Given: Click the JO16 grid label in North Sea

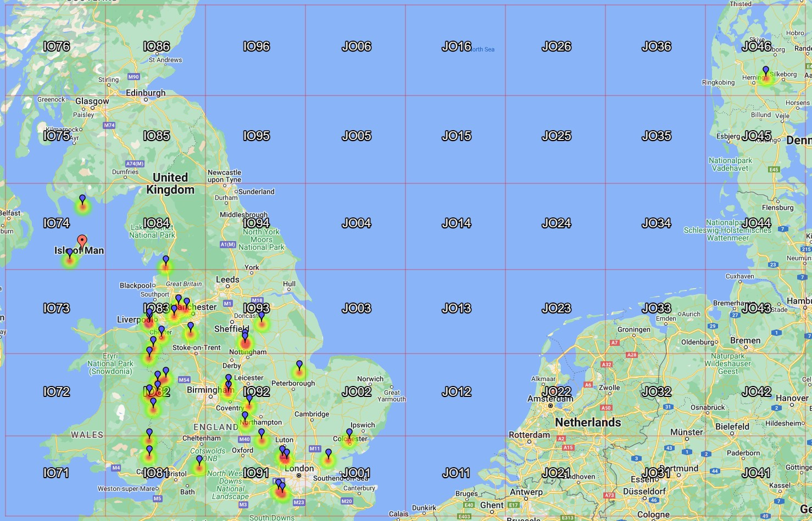Looking at the screenshot, I should point(457,47).
